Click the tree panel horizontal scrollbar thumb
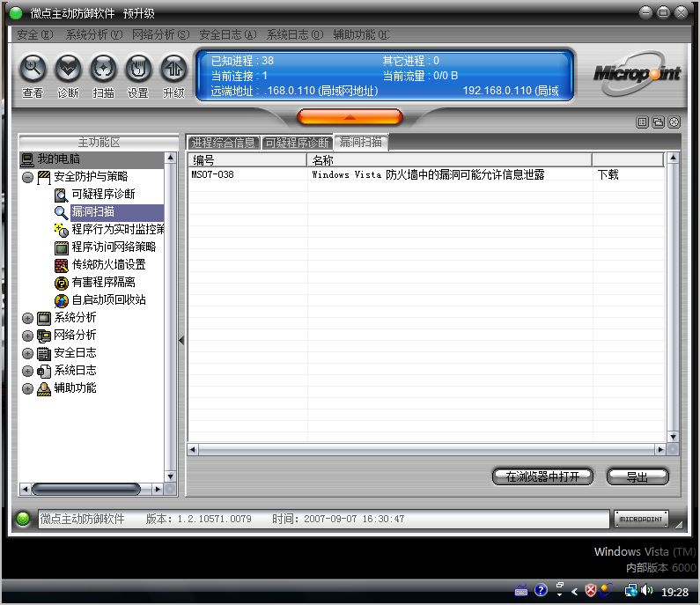Screen dimensions: 700x605 [x=85, y=490]
